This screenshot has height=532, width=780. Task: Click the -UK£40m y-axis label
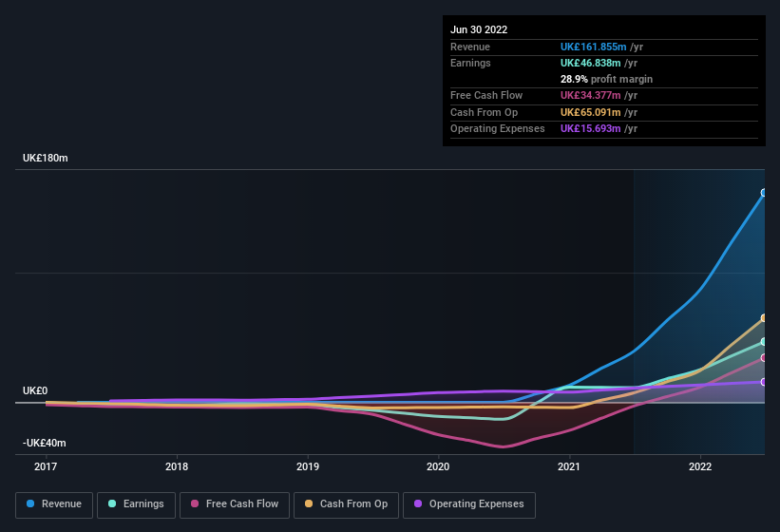pos(45,443)
